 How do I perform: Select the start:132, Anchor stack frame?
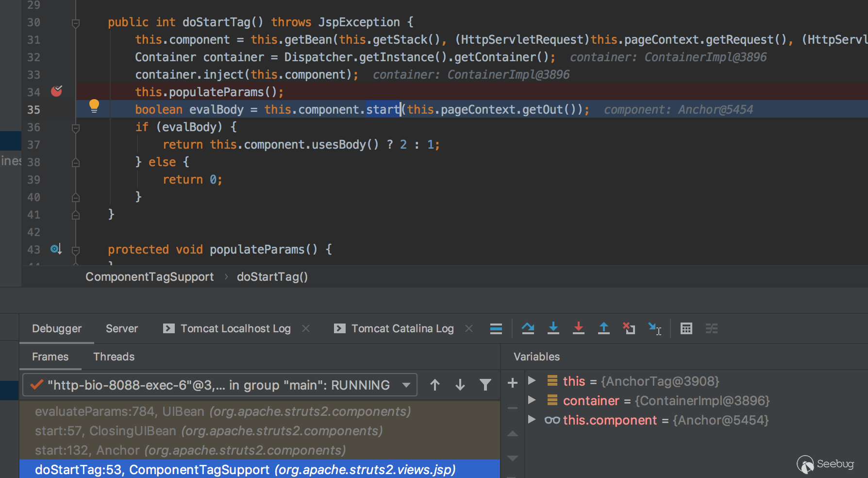click(x=190, y=450)
